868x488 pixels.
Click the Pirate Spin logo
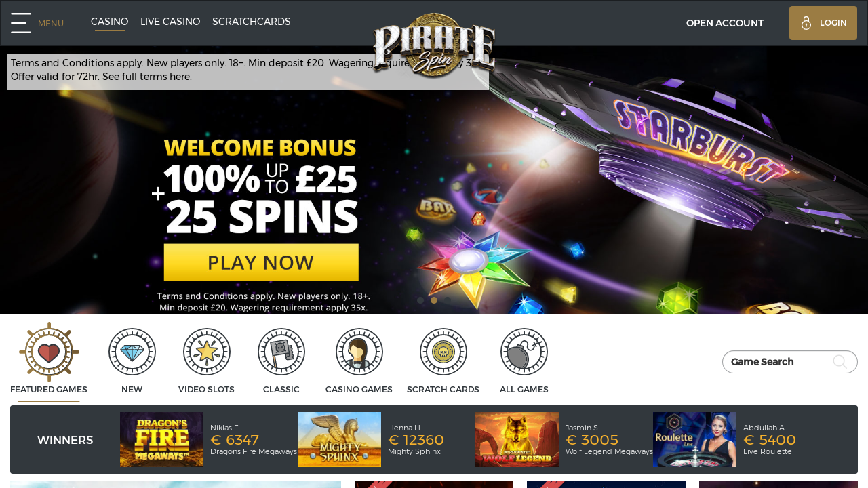pyautogui.click(x=434, y=46)
